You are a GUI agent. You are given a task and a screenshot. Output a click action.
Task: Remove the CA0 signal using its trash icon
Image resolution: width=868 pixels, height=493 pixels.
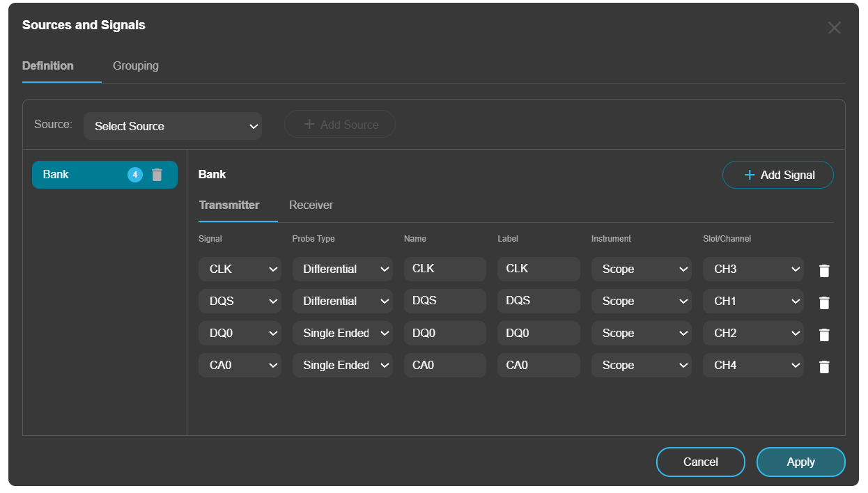click(824, 366)
